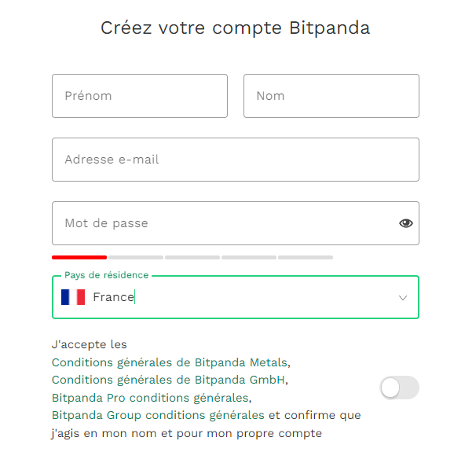
Task: Focus the Nom text field
Action: (x=331, y=96)
